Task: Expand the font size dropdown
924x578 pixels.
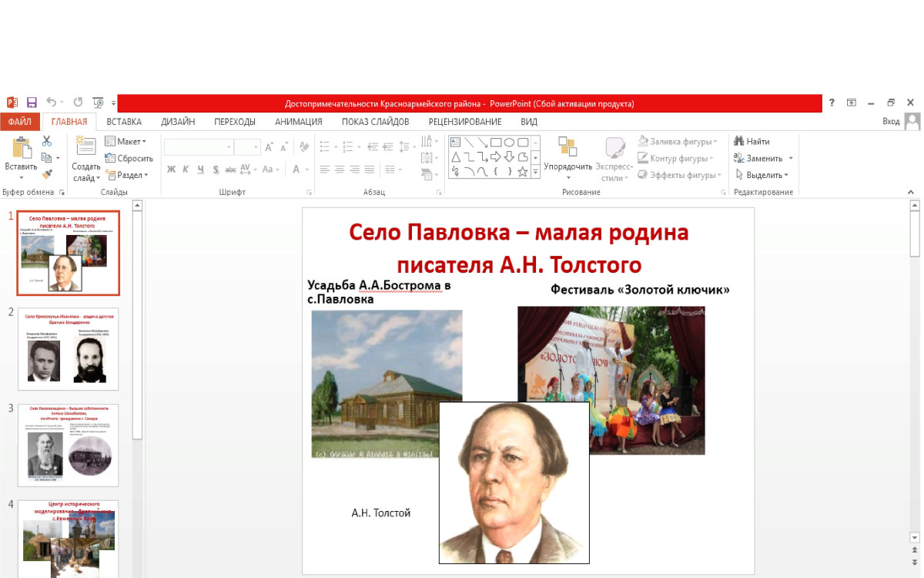Action: click(256, 146)
